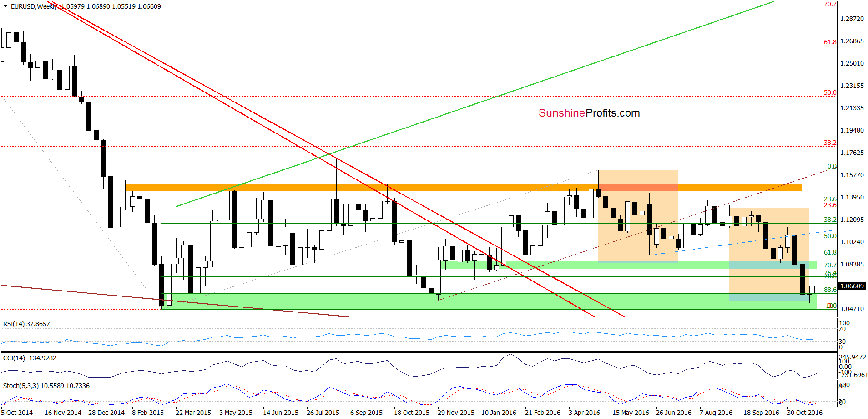Click the 16 Nov 2014 date label
Image resolution: width=868 pixels, height=419 pixels.
coord(63,413)
